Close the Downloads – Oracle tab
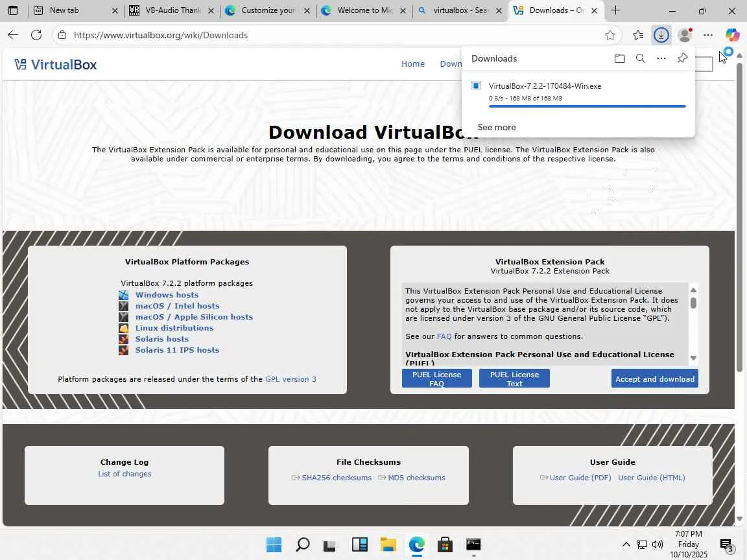 [x=594, y=10]
